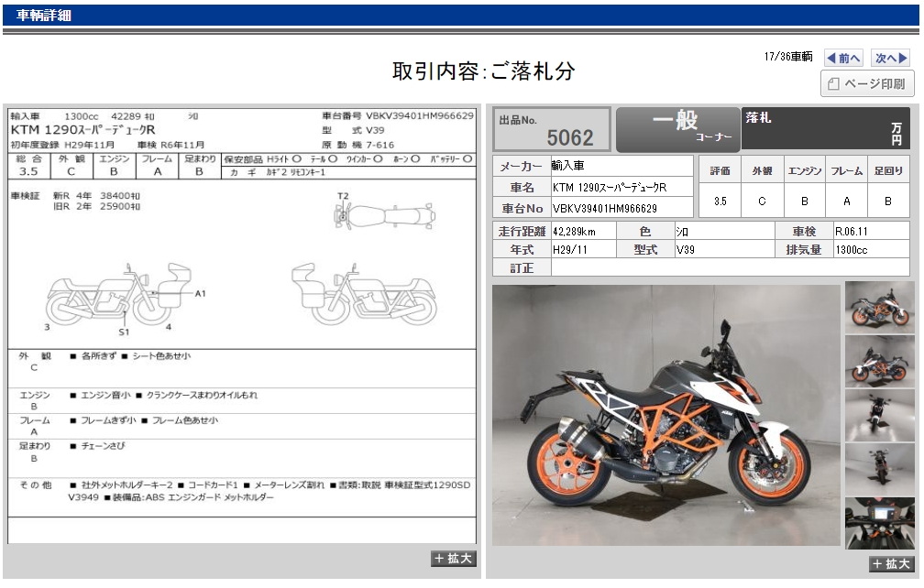Click the 落札 price panel

point(825,129)
